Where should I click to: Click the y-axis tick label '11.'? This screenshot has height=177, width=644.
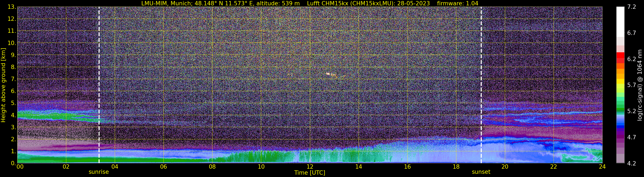12,31
